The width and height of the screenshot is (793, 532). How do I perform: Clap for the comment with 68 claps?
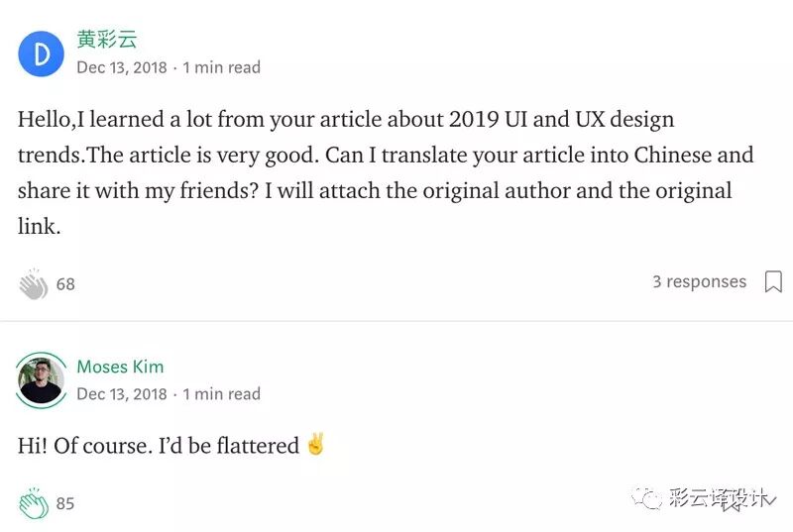[33, 284]
